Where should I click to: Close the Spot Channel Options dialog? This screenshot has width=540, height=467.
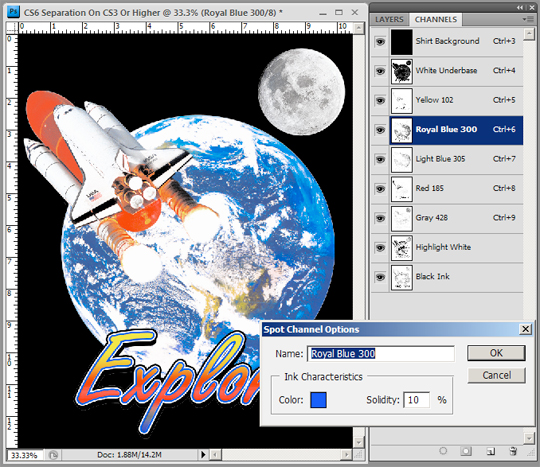coord(525,329)
